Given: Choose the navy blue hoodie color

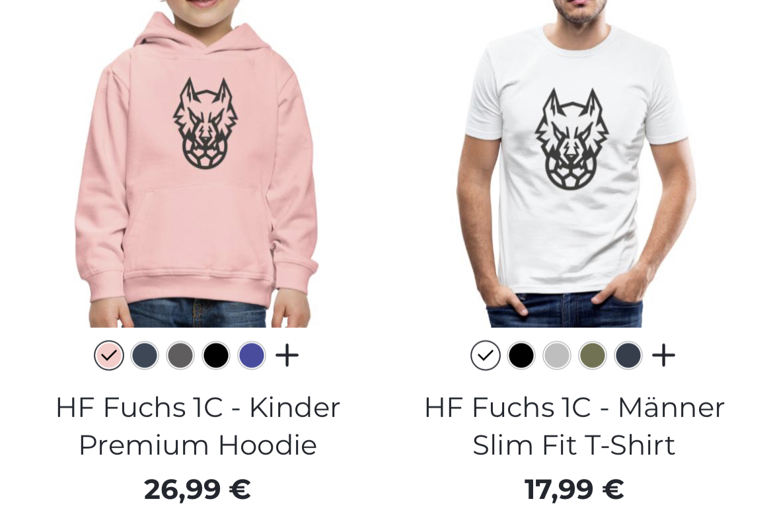Looking at the screenshot, I should coord(145,356).
